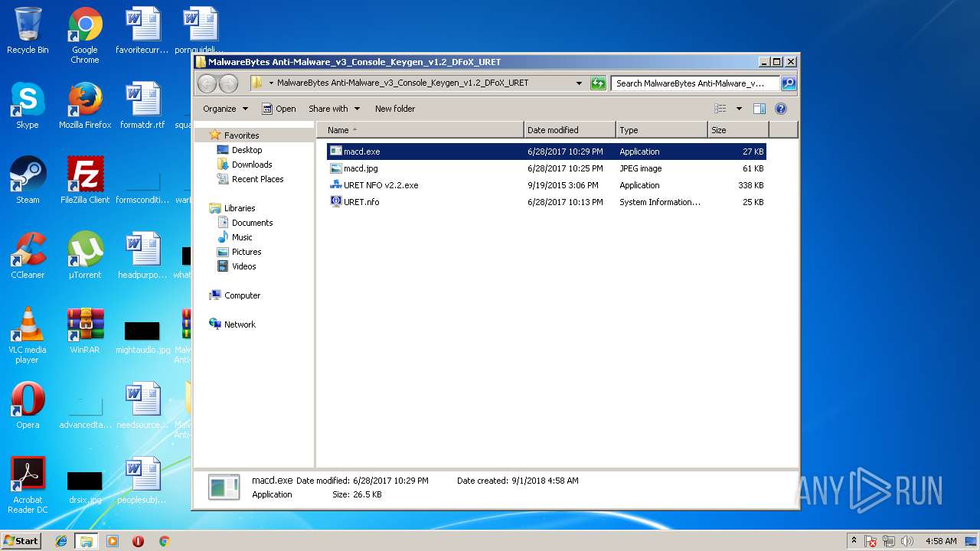Image resolution: width=980 pixels, height=551 pixels.
Task: Open mightaudio.jpg on desktop
Action: [x=142, y=337]
